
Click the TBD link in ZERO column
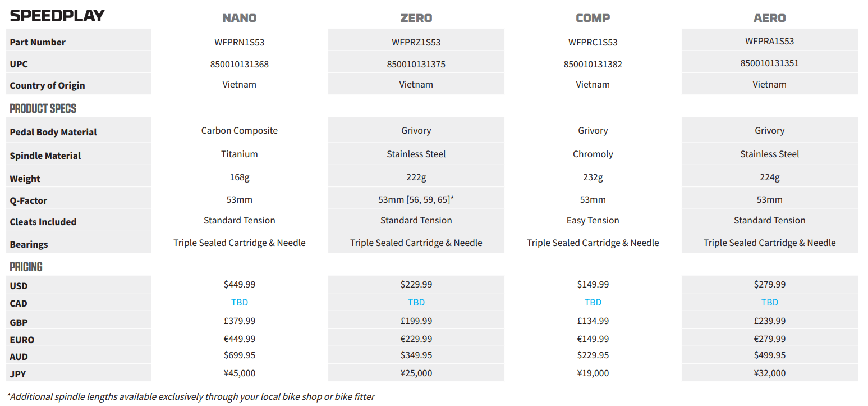416,302
